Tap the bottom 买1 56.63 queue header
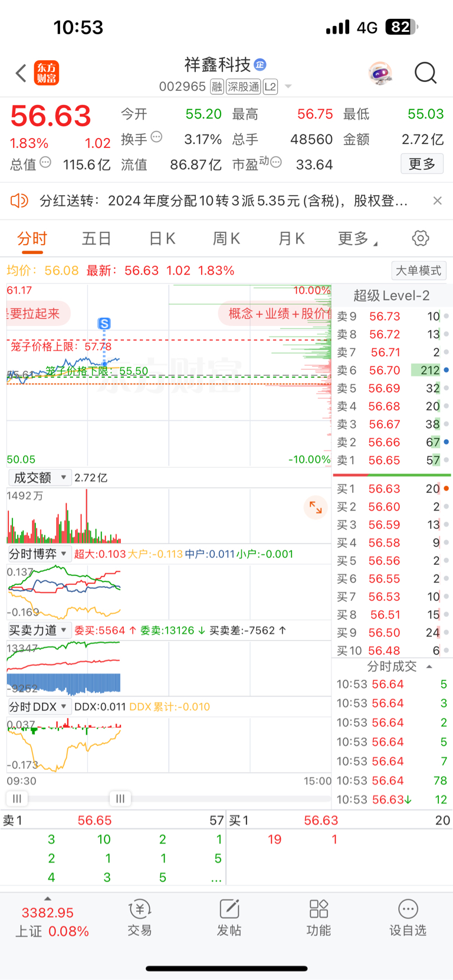Screen dimensions: 453x980 pos(340,820)
